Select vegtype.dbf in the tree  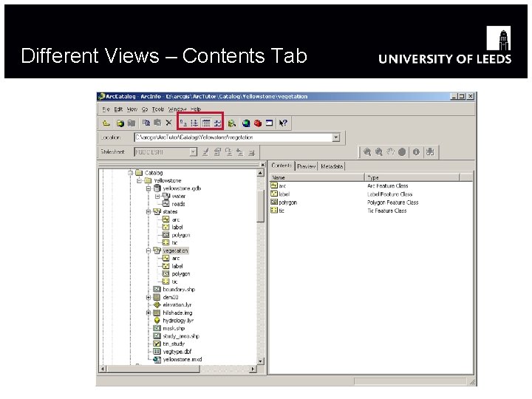coord(177,352)
